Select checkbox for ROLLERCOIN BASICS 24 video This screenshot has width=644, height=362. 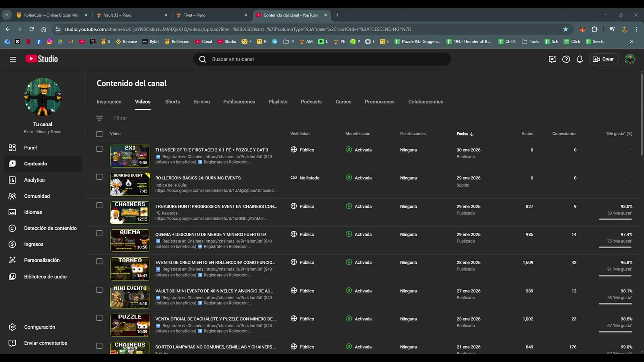pos(99,177)
